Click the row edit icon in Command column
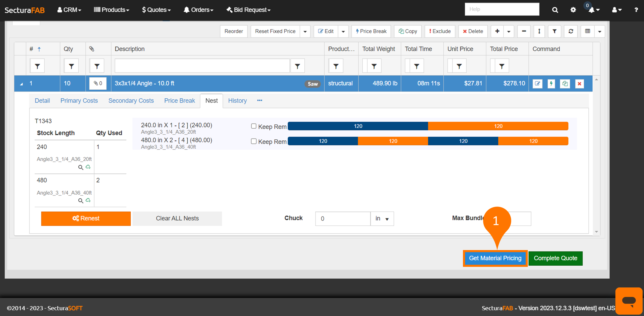Viewport: 644px width, 316px height. tap(537, 84)
